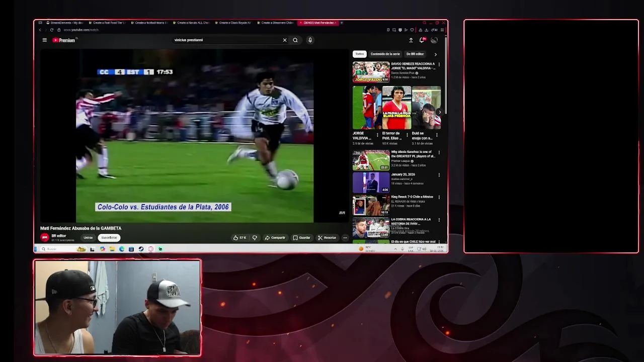Switch to the StreamElements browser tab
The width and height of the screenshot is (644, 362).
(64, 23)
